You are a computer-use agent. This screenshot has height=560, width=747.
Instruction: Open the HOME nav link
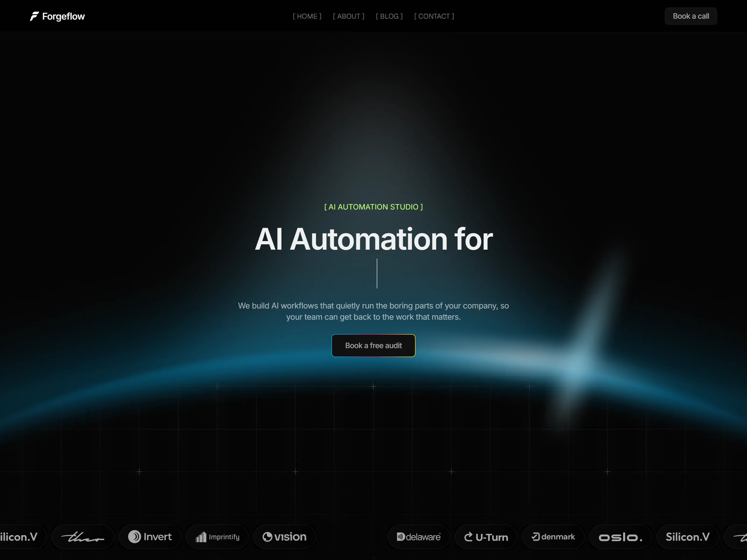(307, 16)
